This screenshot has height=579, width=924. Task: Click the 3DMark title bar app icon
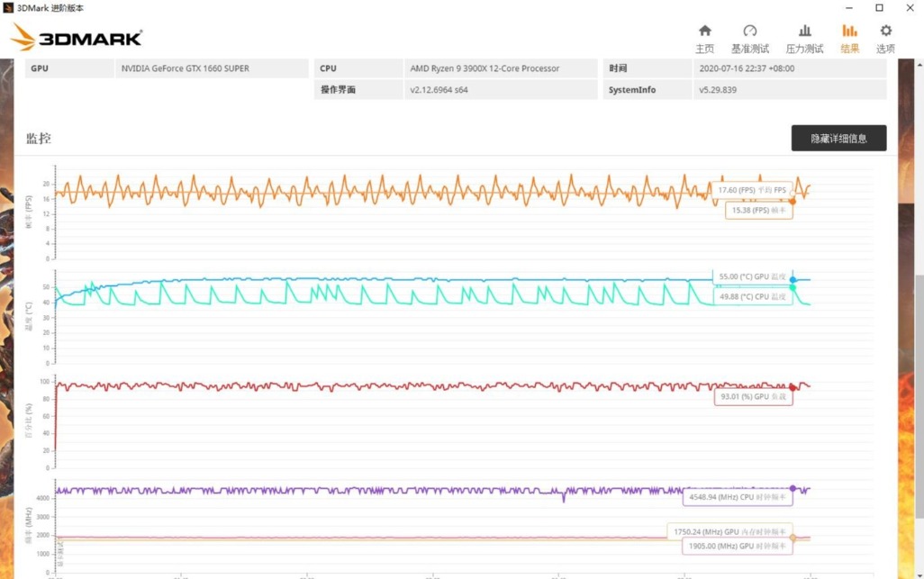9,8
